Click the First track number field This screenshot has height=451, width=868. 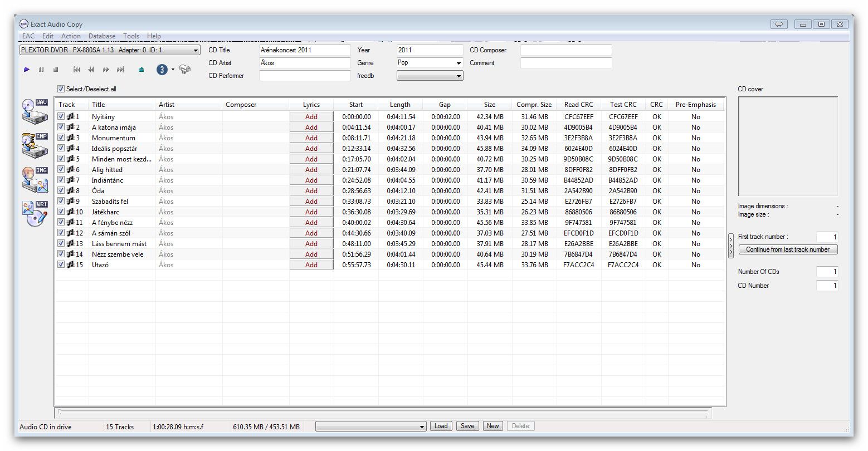[x=827, y=237]
